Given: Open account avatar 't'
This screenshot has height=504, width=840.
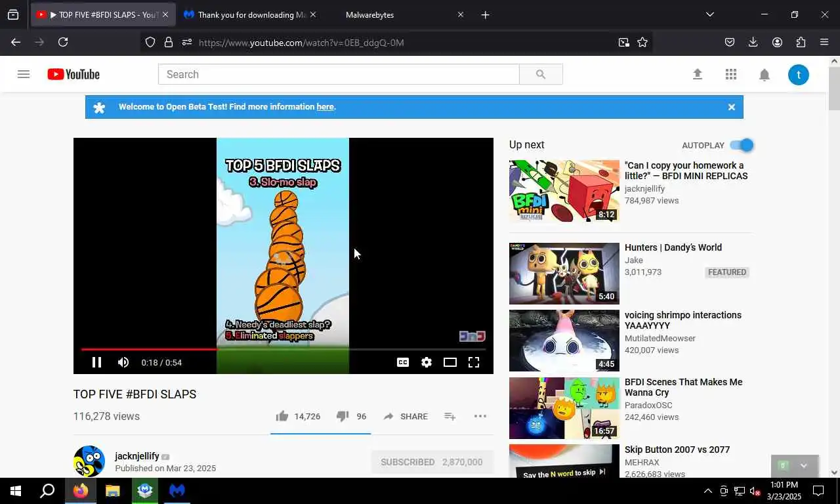Looking at the screenshot, I should pos(799,74).
